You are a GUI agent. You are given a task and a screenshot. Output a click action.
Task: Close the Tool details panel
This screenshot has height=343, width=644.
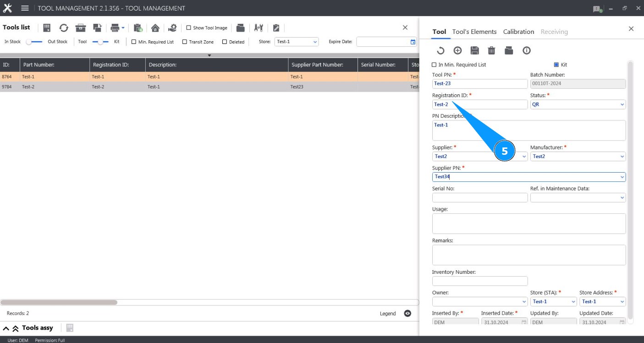631,29
